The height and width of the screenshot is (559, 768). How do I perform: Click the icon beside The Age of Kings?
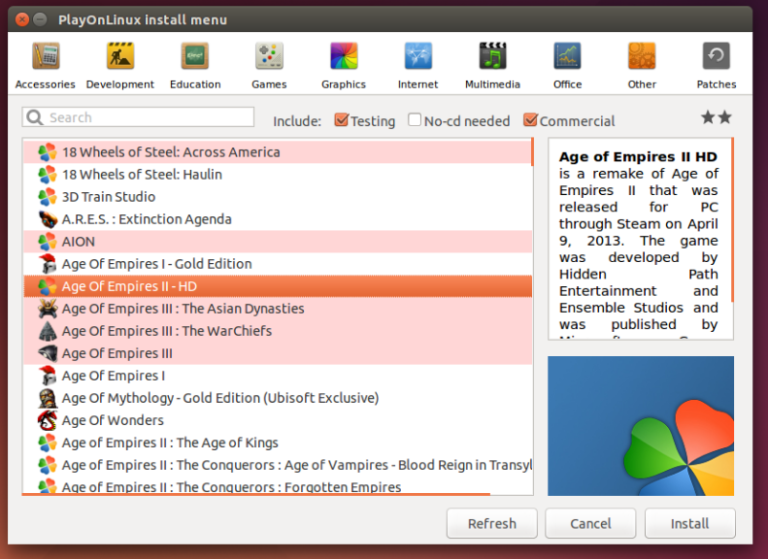point(48,442)
